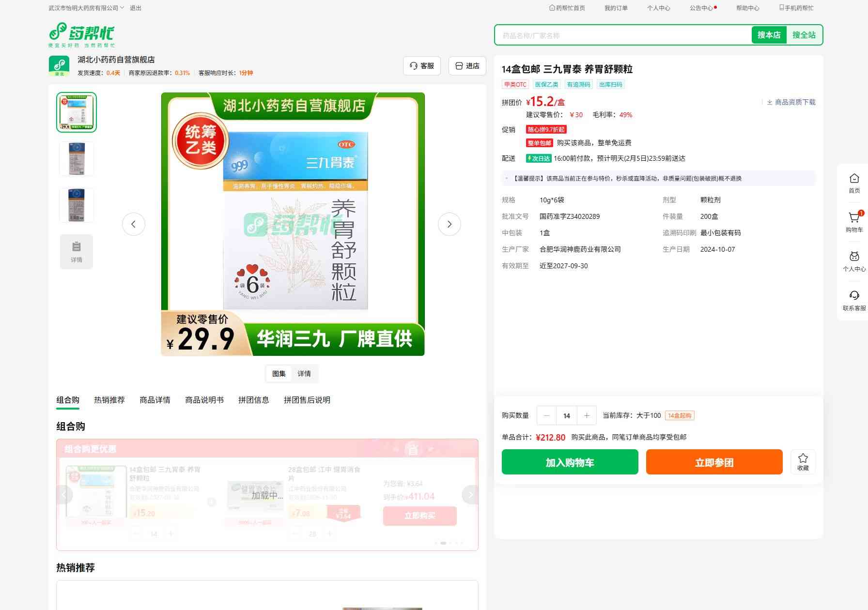Switch gallery view to 详情 toggle
Screen dimensions: 868x610
point(304,374)
